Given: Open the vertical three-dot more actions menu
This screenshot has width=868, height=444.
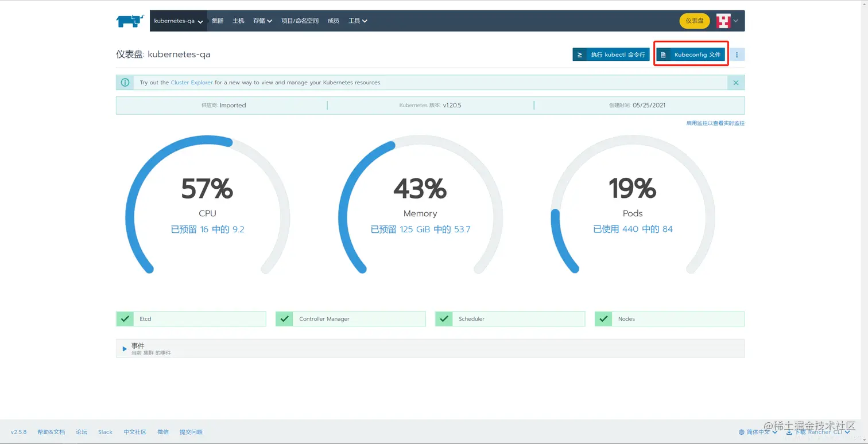Looking at the screenshot, I should pos(737,54).
